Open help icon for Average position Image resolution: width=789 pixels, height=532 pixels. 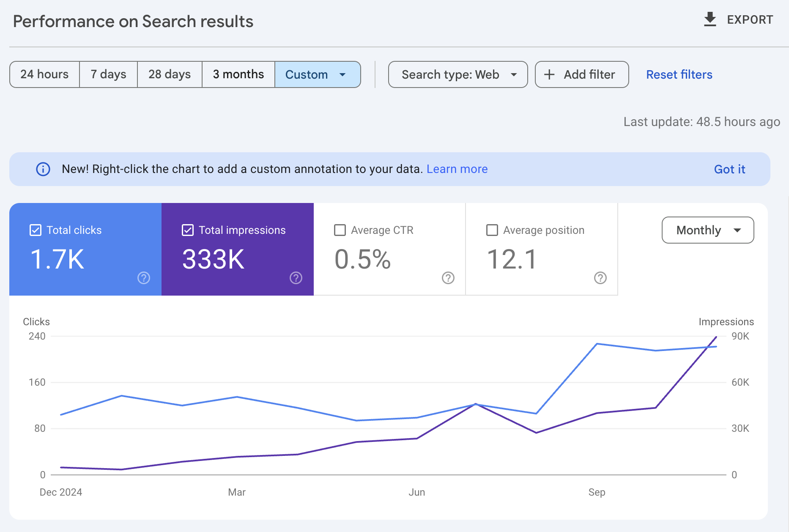(600, 278)
